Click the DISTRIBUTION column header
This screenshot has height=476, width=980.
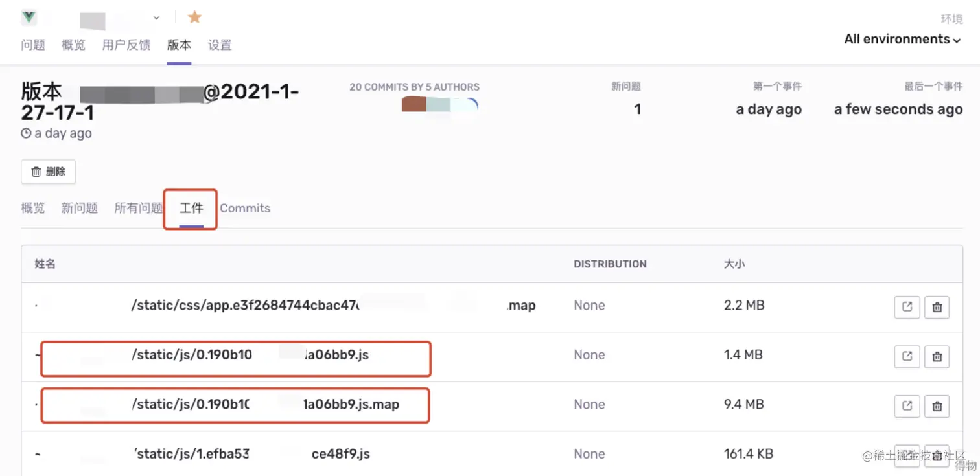coord(610,264)
